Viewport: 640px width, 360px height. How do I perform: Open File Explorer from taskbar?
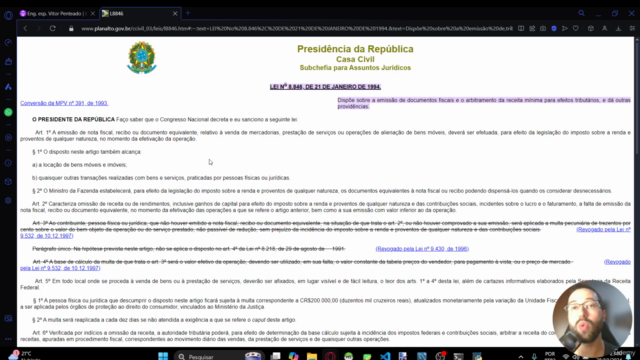click(x=312, y=356)
